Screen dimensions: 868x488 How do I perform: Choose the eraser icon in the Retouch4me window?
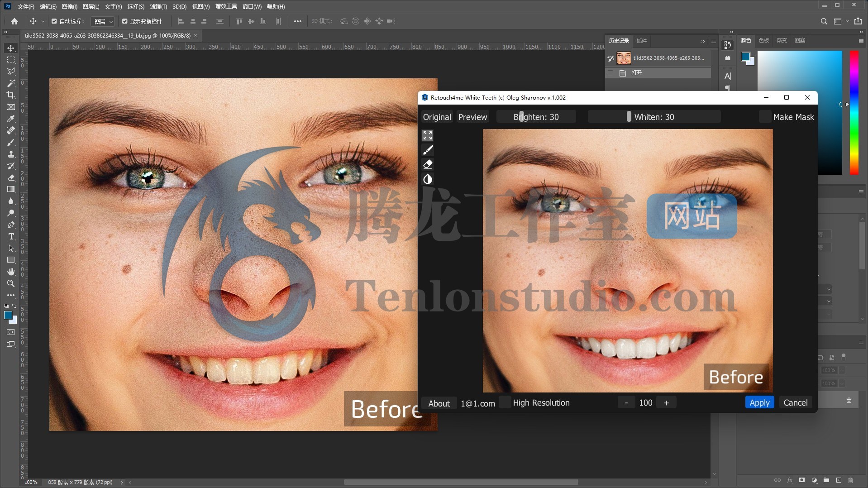point(428,164)
